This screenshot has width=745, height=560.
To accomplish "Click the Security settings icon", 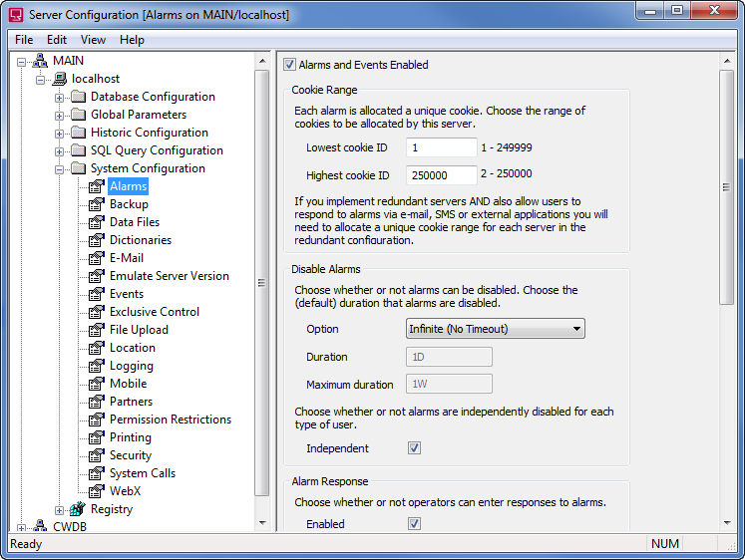I will (97, 455).
